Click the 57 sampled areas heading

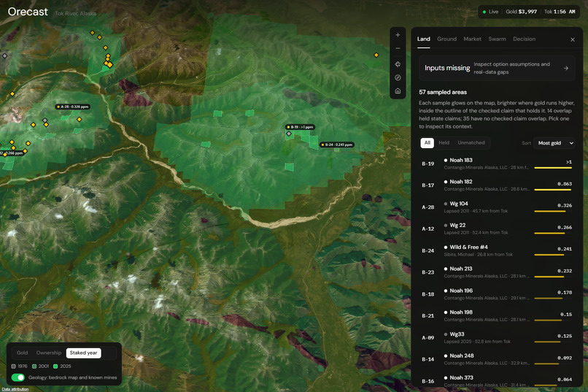click(443, 92)
